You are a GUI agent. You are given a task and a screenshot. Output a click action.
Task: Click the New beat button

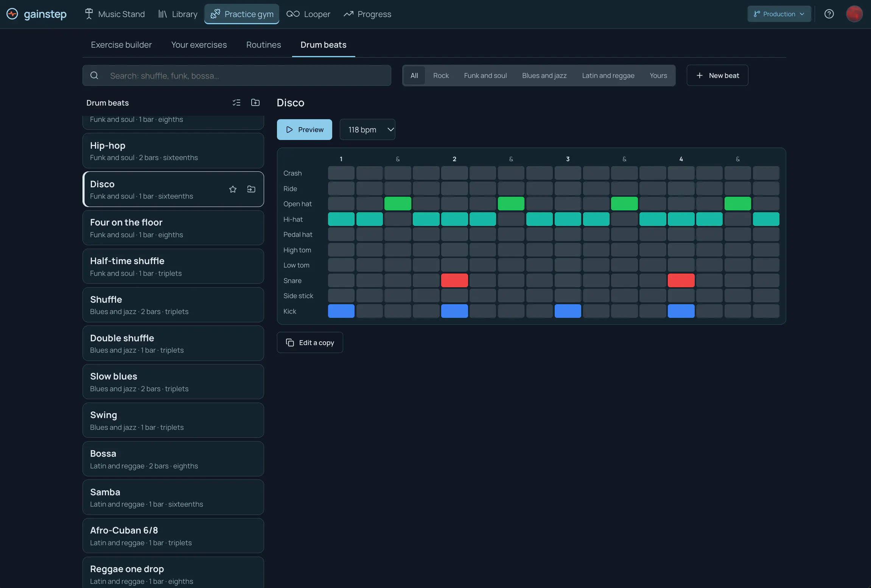[717, 75]
